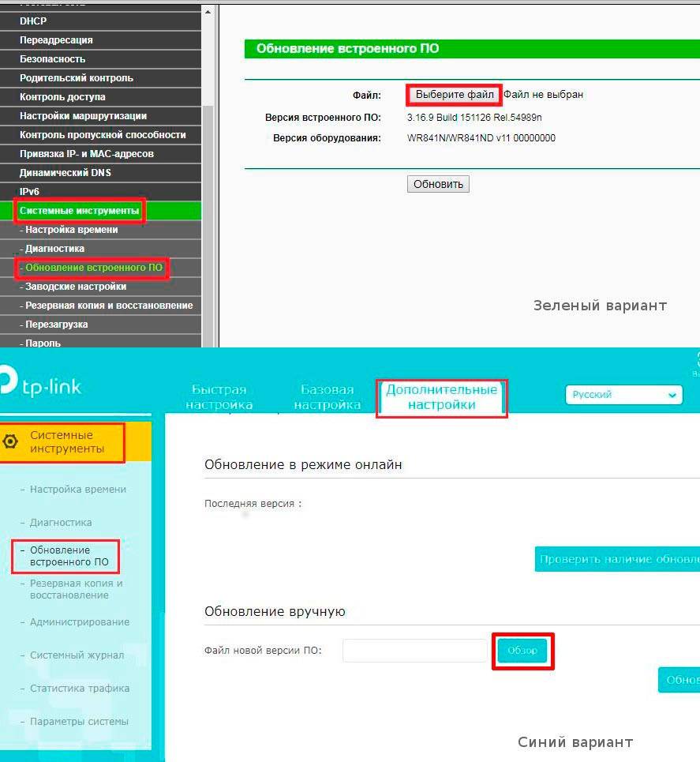Click Обновление в режиме онлайн heading
Image resolution: width=700 pixels, height=762 pixels.
tap(303, 464)
